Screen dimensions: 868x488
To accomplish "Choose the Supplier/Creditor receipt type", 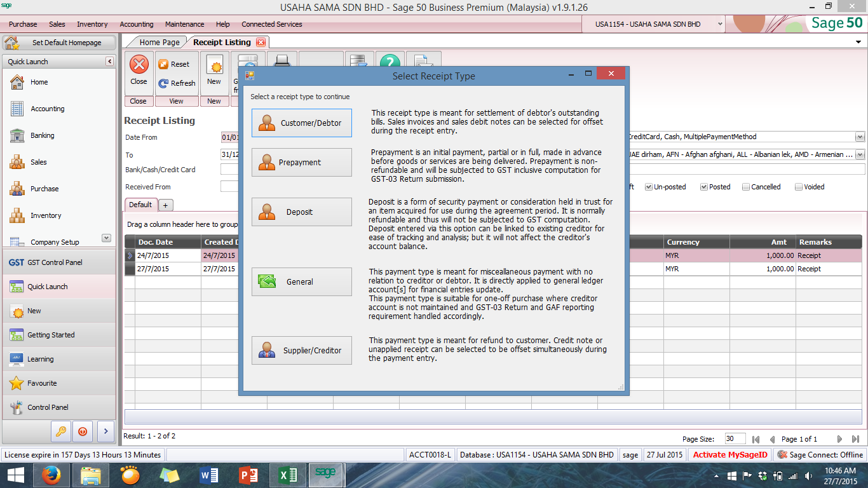I will (302, 351).
